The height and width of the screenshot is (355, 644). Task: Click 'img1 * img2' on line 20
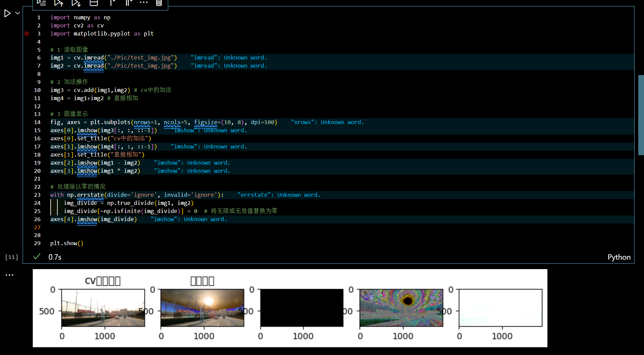pyautogui.click(x=119, y=171)
